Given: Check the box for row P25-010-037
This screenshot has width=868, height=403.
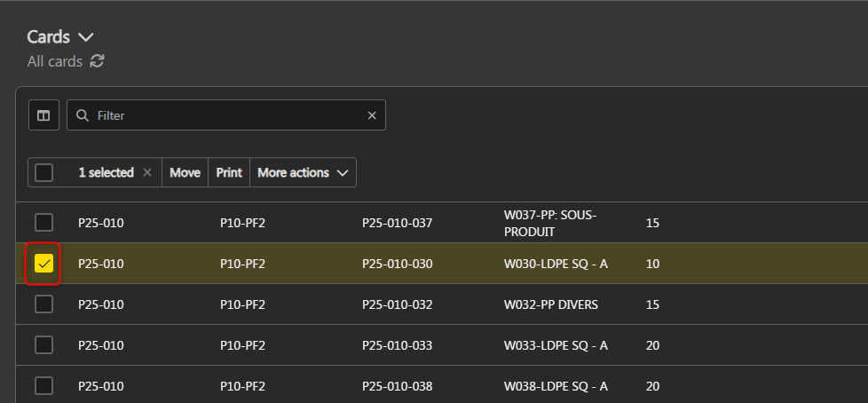Looking at the screenshot, I should tap(43, 223).
